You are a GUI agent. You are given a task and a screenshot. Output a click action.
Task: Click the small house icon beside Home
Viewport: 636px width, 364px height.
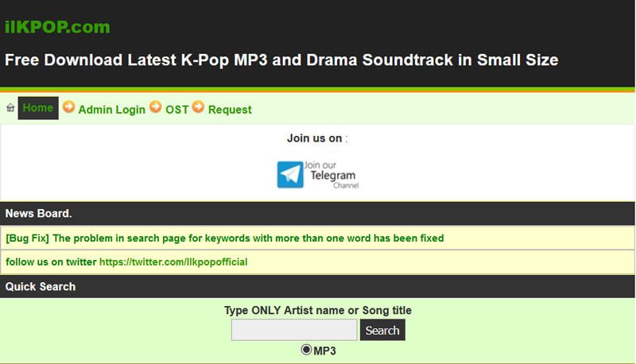(10, 107)
